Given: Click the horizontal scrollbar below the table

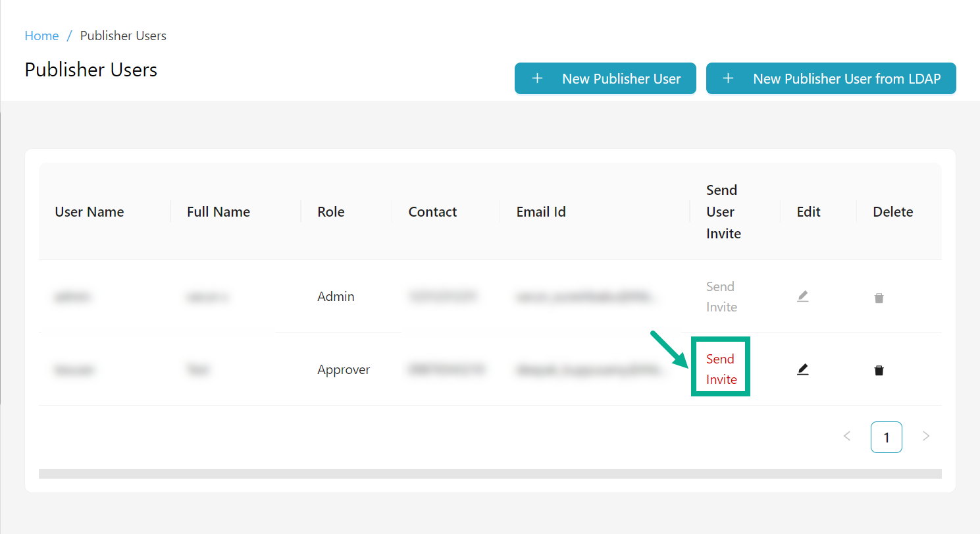Looking at the screenshot, I should tap(490, 473).
